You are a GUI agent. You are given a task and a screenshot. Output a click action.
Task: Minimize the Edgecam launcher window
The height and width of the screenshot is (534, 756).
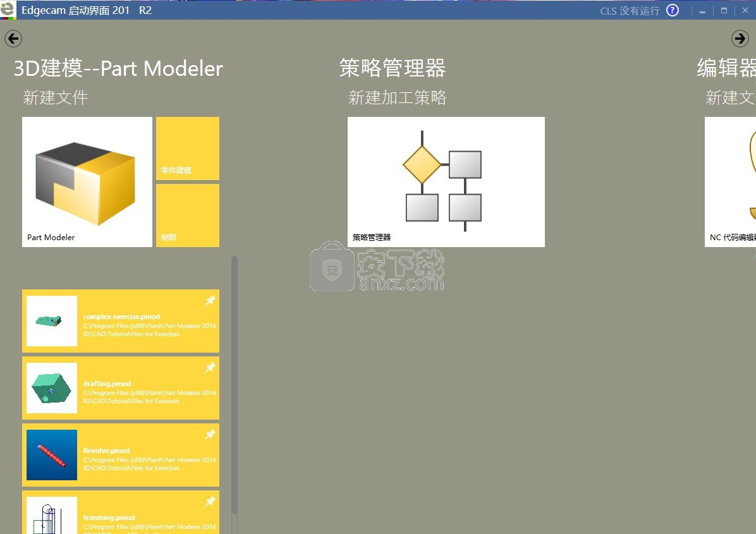[x=702, y=11]
